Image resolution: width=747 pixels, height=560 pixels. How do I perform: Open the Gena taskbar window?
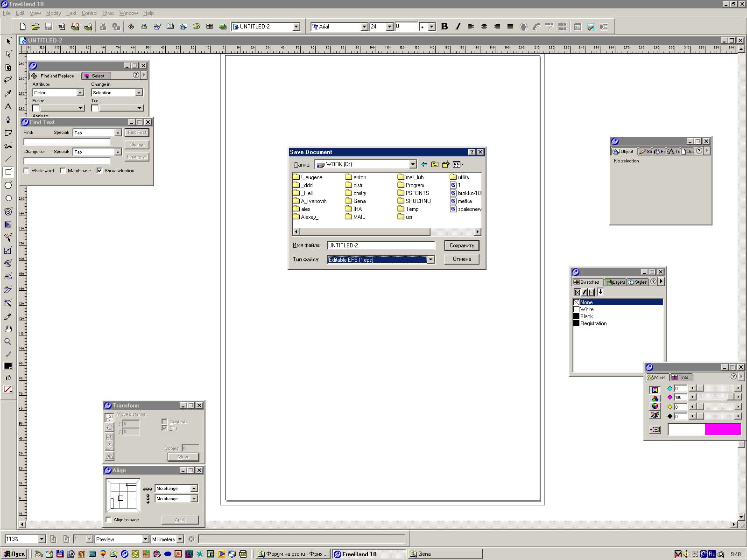point(444,554)
